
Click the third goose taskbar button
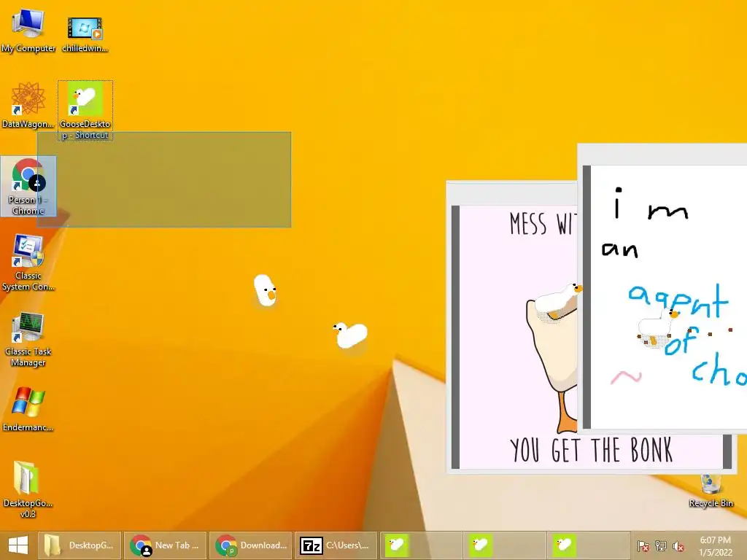click(589, 545)
